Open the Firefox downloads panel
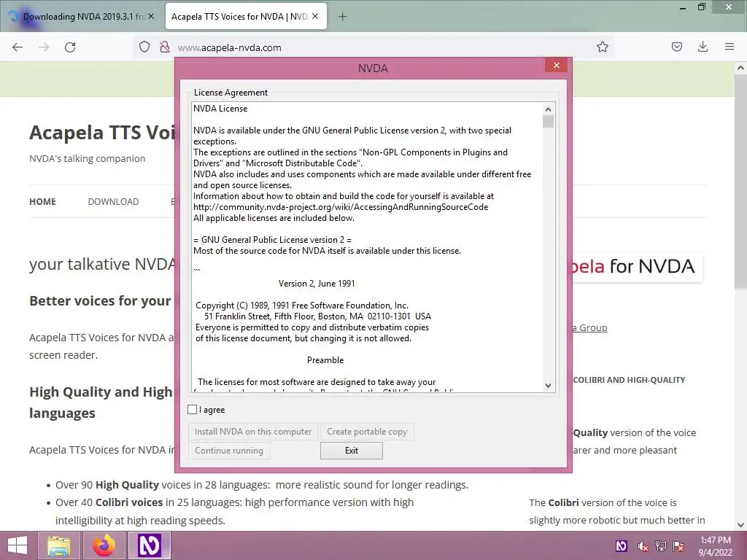 click(703, 47)
